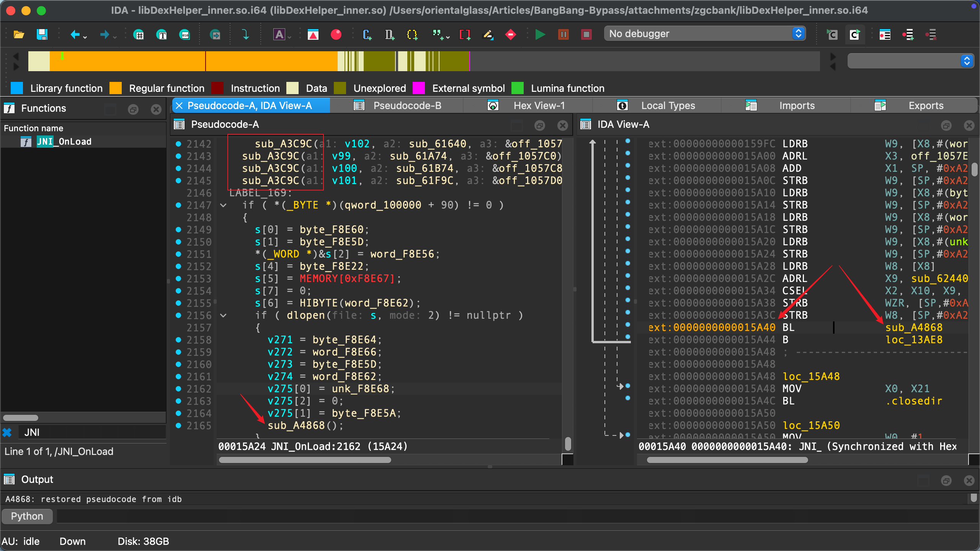Pause process with the orange pause button
Viewport: 980px width, 551px height.
pos(563,35)
